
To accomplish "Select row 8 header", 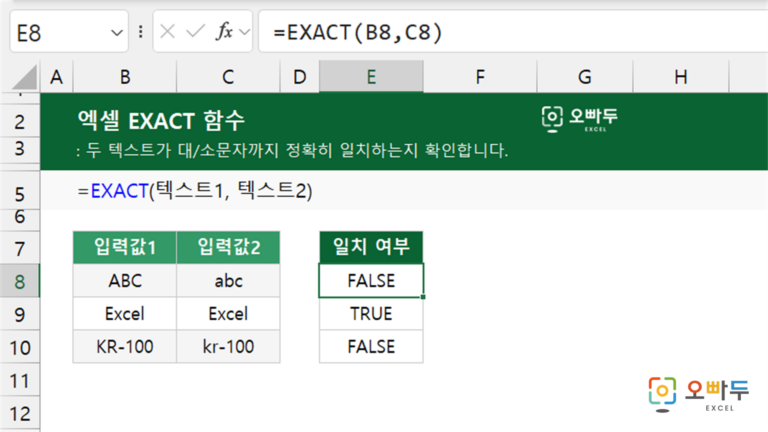I will point(20,281).
